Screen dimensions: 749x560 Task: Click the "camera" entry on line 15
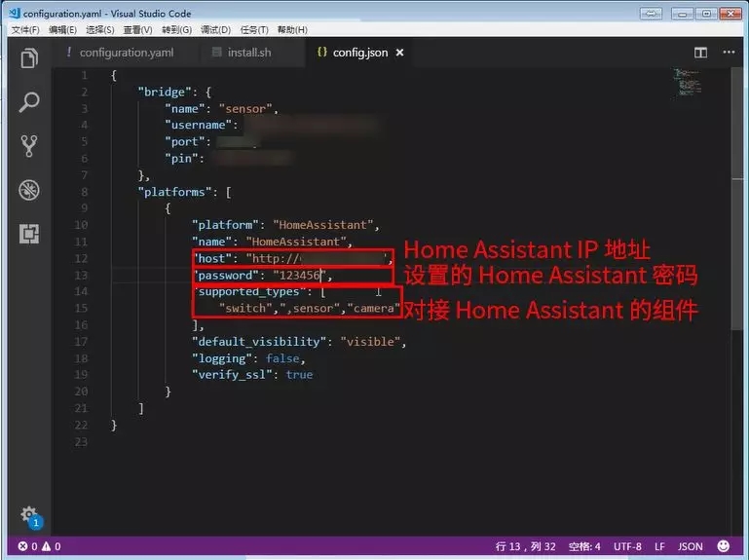(x=374, y=308)
